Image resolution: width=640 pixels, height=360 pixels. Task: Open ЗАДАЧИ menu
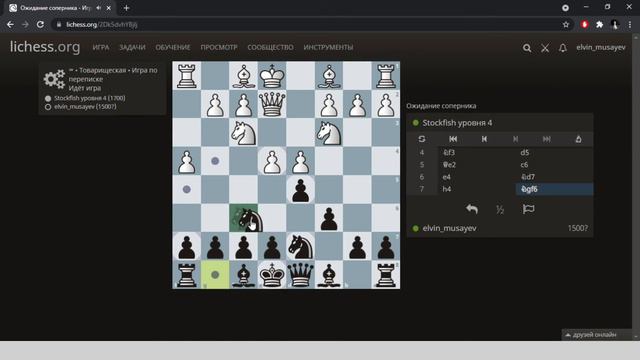132,47
